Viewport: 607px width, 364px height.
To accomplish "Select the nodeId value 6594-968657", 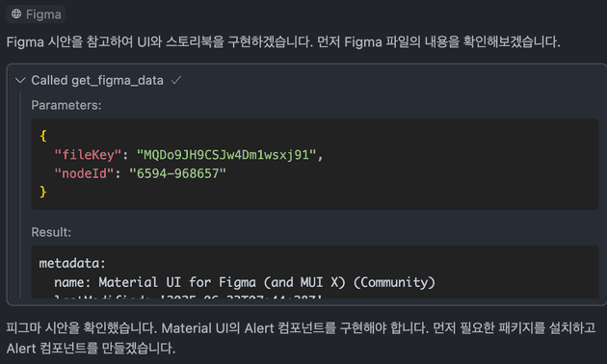I will coord(177,173).
